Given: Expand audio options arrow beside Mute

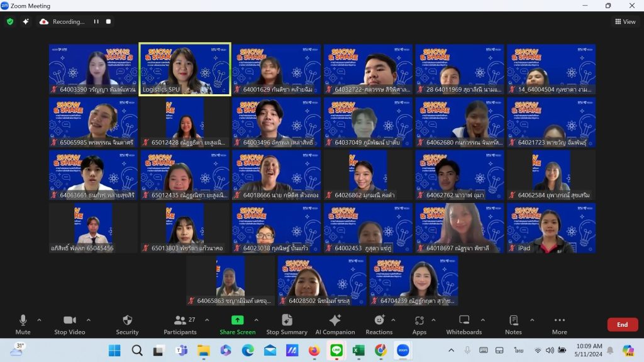Looking at the screenshot, I should click(39, 320).
